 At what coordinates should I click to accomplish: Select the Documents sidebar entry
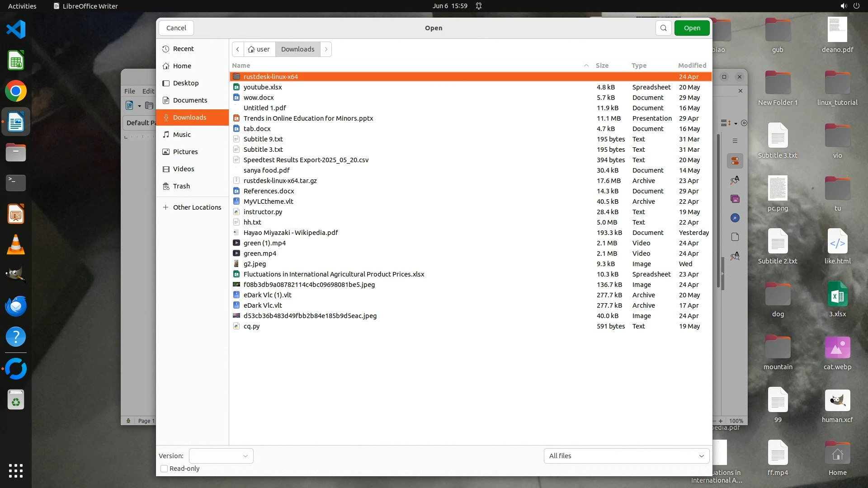[190, 100]
